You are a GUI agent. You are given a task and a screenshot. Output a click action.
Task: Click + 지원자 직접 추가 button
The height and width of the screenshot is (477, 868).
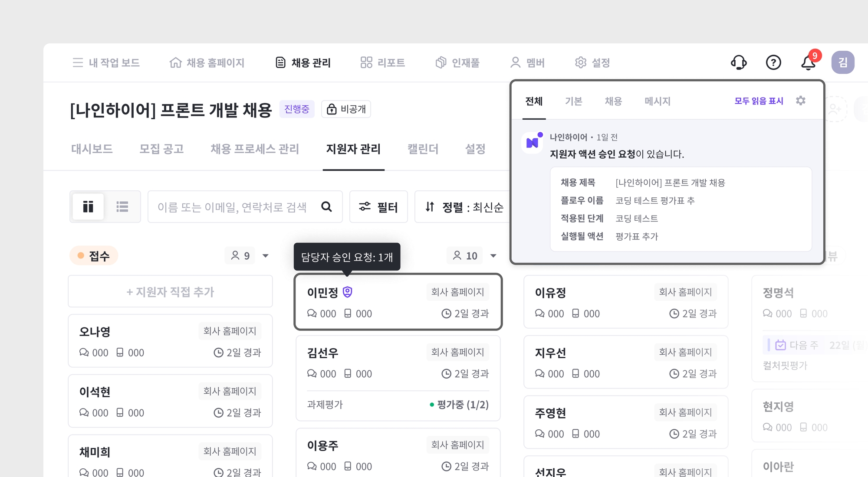[x=170, y=292]
